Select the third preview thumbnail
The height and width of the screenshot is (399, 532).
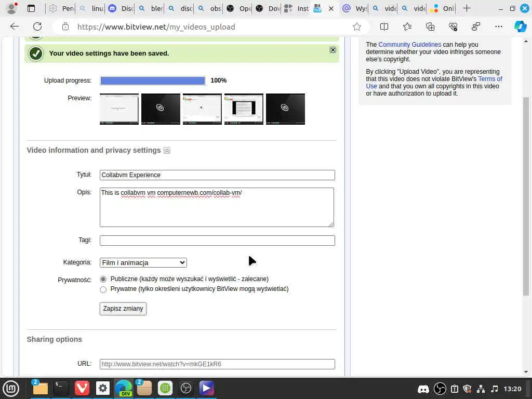pyautogui.click(x=202, y=109)
